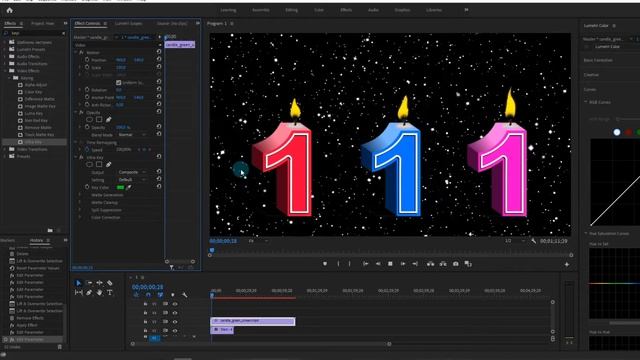Hide the topmost video track eye
The image size is (640, 360).
tap(175, 304)
